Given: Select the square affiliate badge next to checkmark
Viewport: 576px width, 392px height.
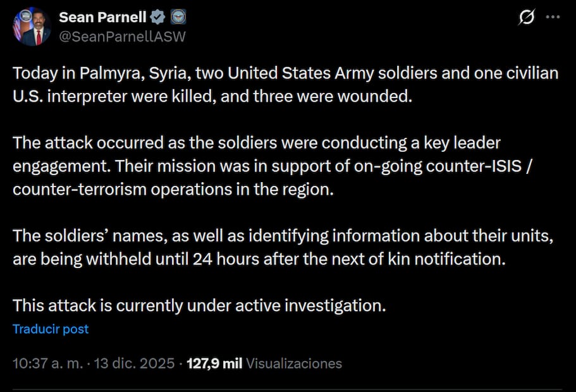Looking at the screenshot, I should coord(178,17).
